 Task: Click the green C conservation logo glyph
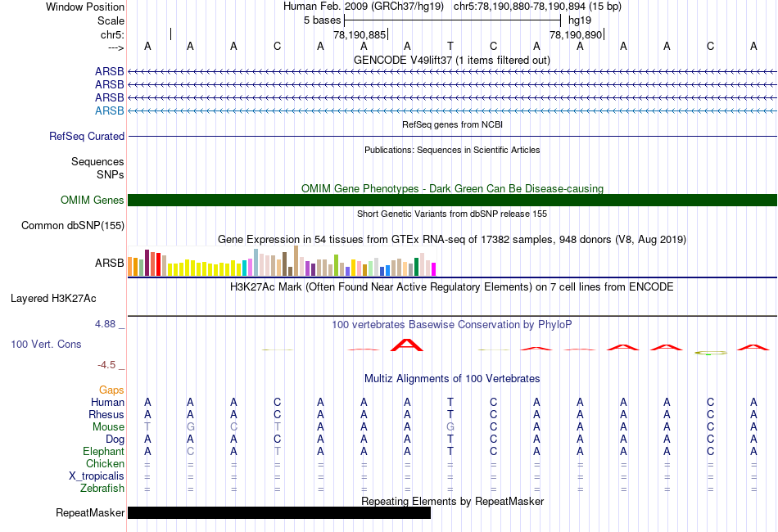(711, 353)
